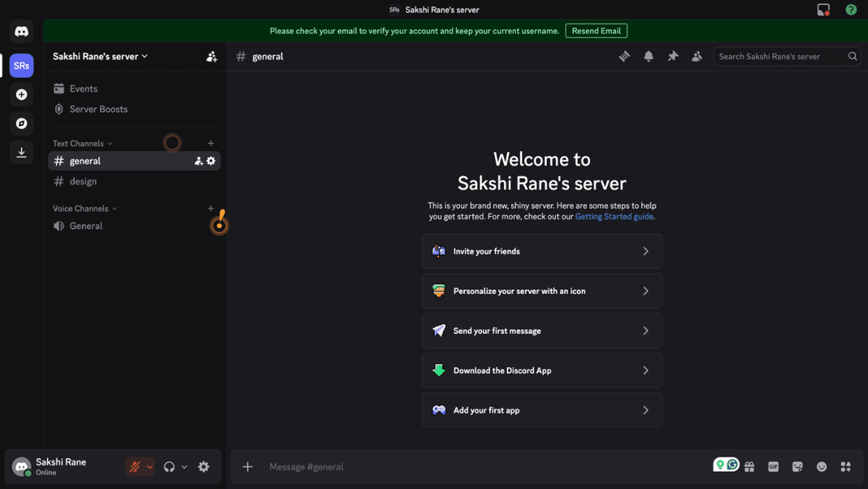Screen dimensions: 868x489
Task: Open the apps launcher icon in message bar
Action: click(846, 467)
